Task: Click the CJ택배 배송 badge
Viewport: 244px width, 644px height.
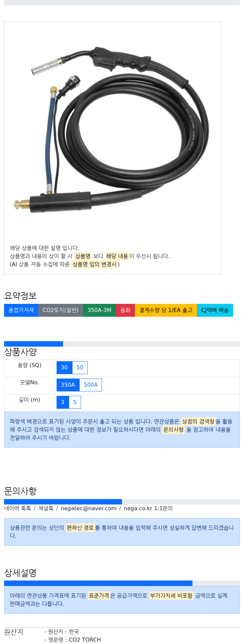Action: click(215, 310)
